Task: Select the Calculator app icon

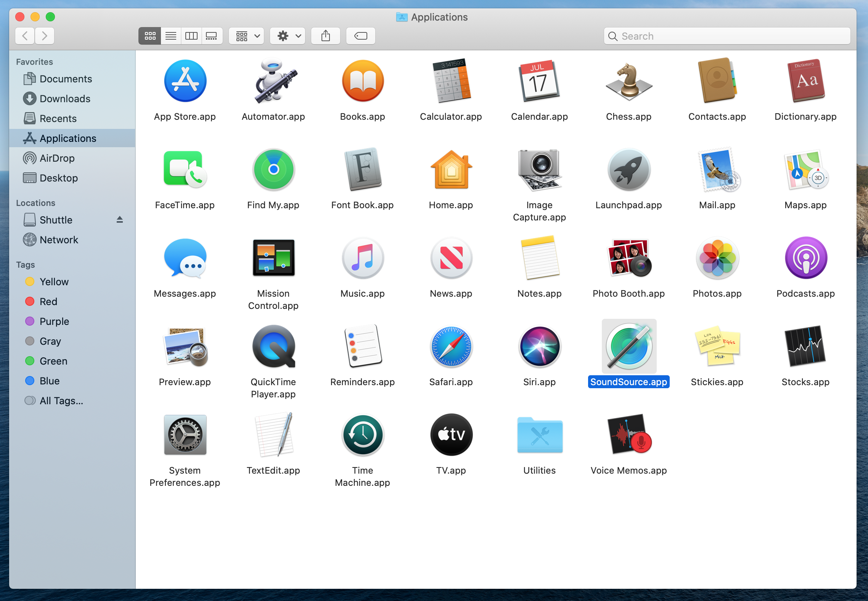Action: coord(451,80)
